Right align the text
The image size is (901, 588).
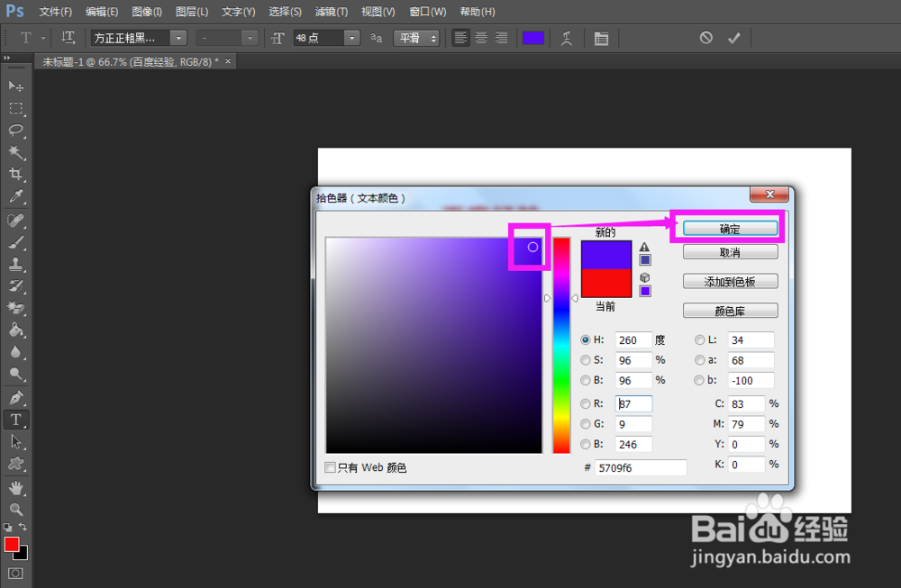(501, 38)
